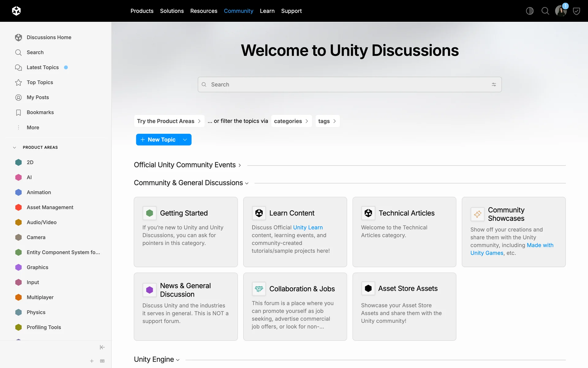Viewport: 588px width, 368px height.
Task: Click the plus icon at sidebar bottom
Action: [92, 361]
